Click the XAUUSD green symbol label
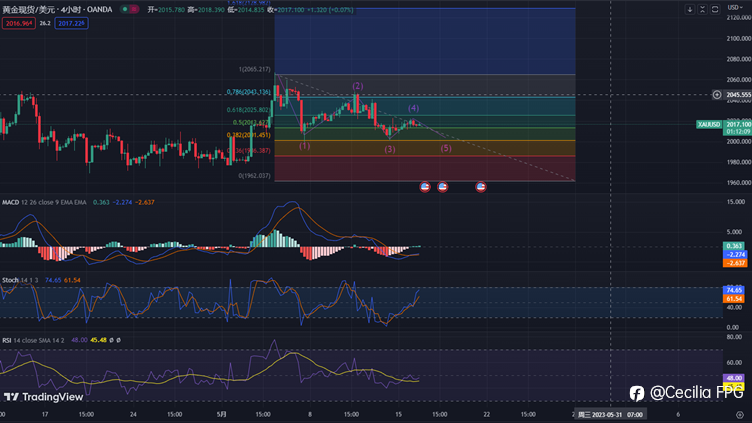752x423 pixels. pos(709,124)
